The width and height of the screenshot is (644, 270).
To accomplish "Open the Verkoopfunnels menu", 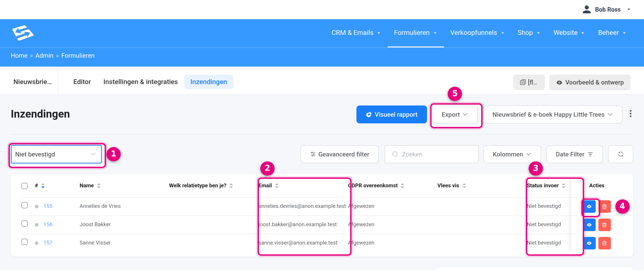I will [x=477, y=33].
